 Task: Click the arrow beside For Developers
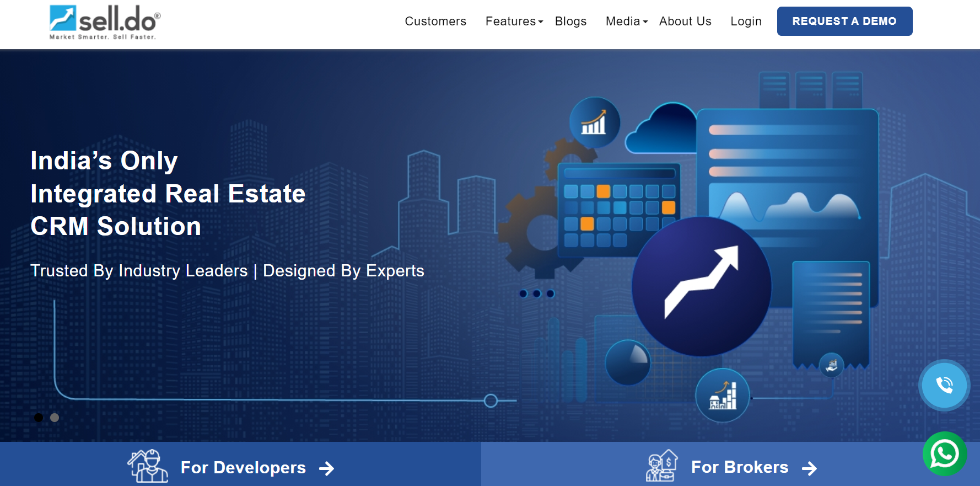coord(327,468)
